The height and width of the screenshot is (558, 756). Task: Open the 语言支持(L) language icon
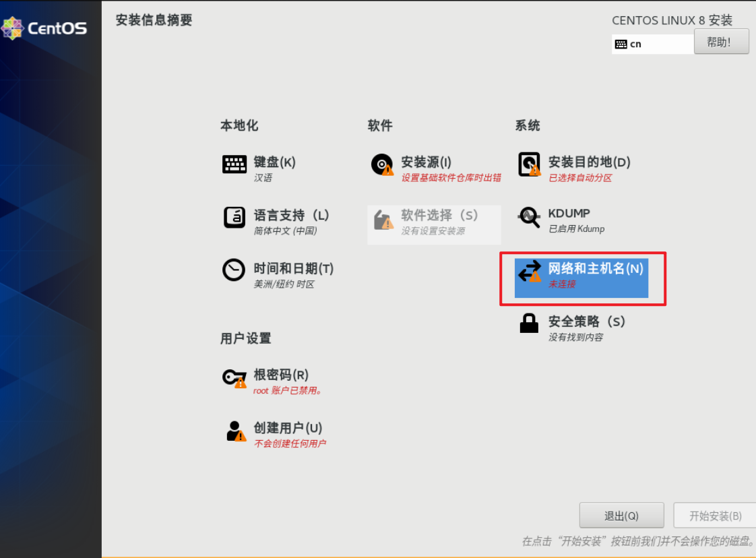tap(234, 218)
